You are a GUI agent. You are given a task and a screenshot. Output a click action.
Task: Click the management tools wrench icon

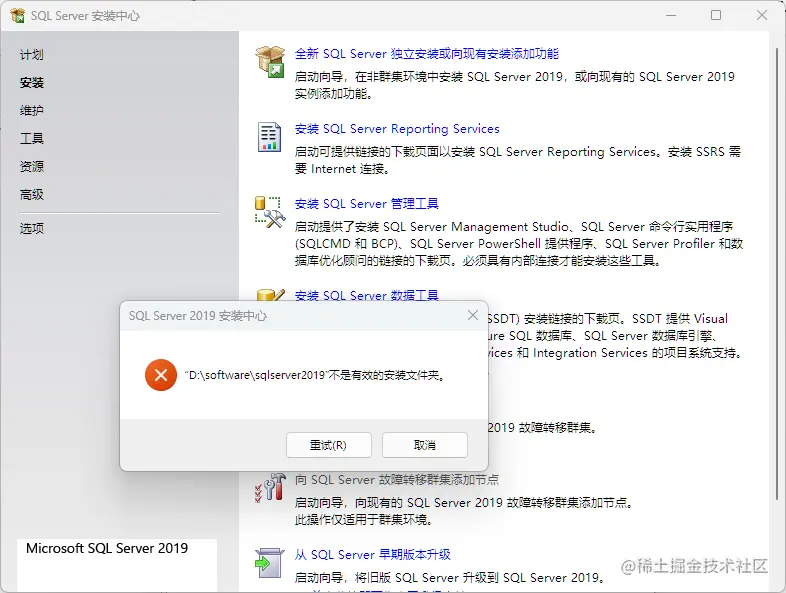[270, 212]
